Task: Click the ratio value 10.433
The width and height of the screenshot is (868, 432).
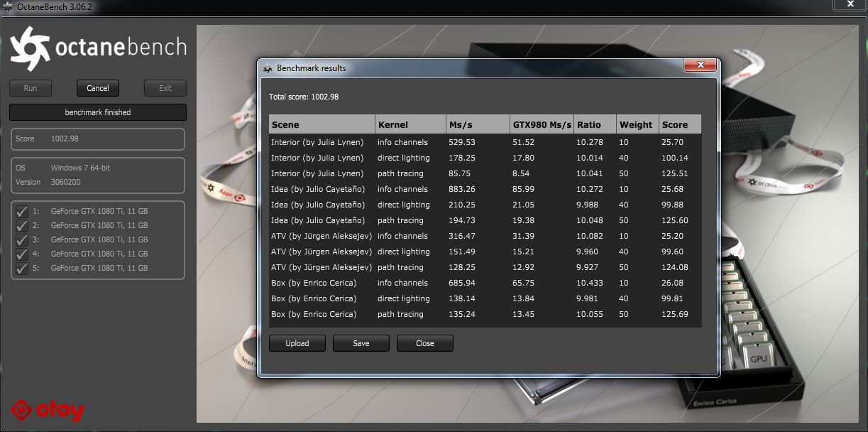Action: point(590,283)
